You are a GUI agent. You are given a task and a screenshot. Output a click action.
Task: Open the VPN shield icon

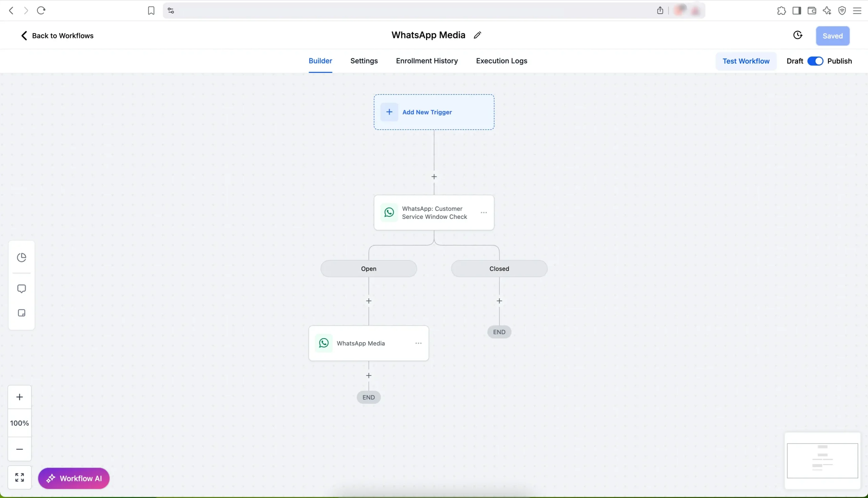tap(842, 11)
